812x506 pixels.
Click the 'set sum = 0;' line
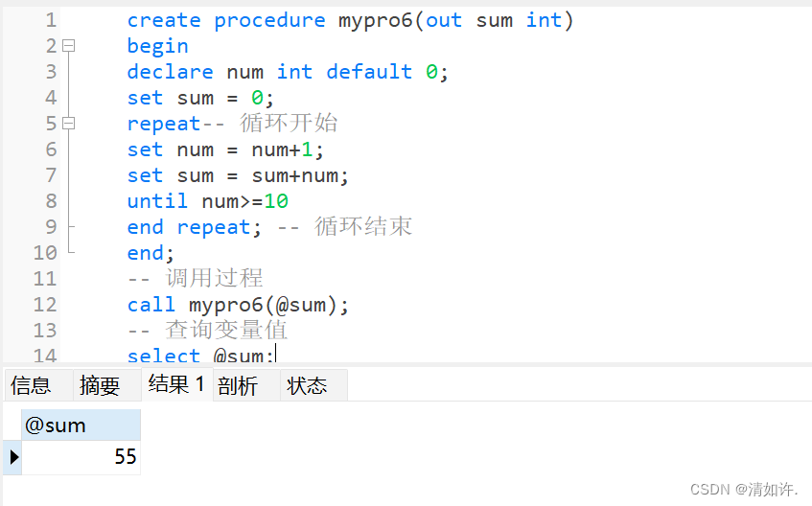click(200, 98)
